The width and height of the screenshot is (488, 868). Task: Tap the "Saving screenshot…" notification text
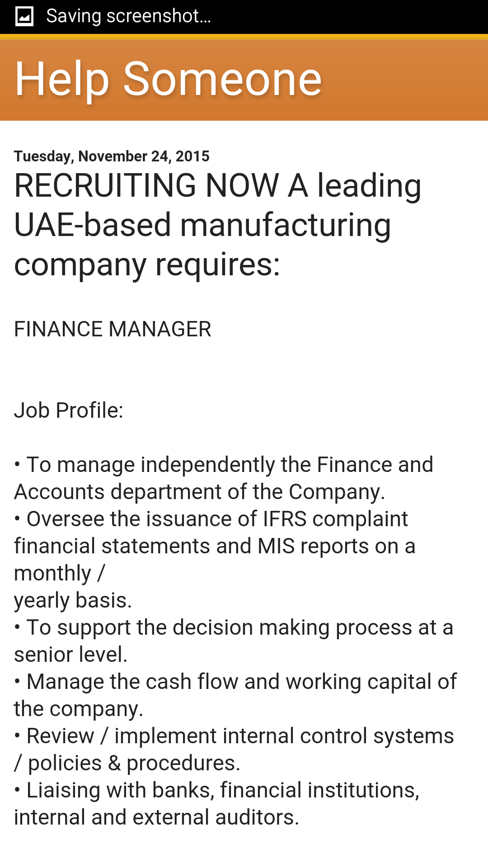pos(128,16)
